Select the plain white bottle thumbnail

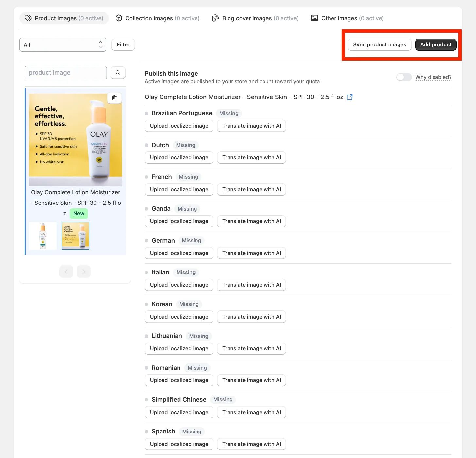43,236
